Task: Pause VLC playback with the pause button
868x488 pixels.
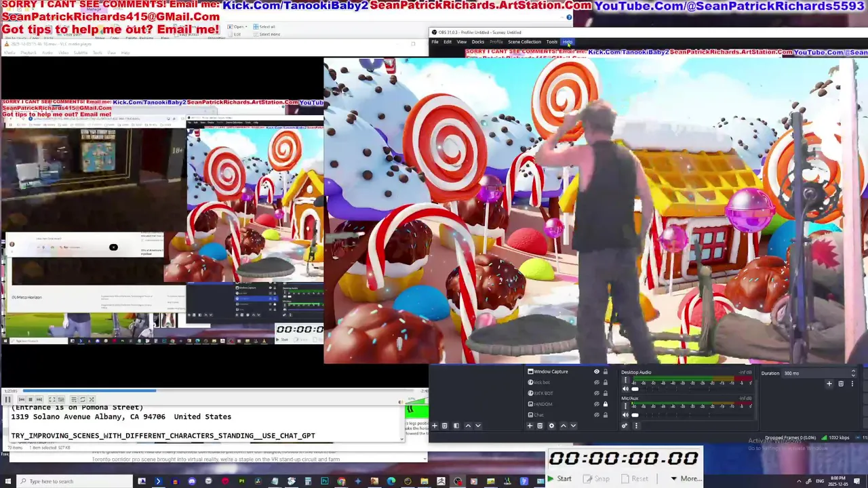Action: [x=7, y=399]
